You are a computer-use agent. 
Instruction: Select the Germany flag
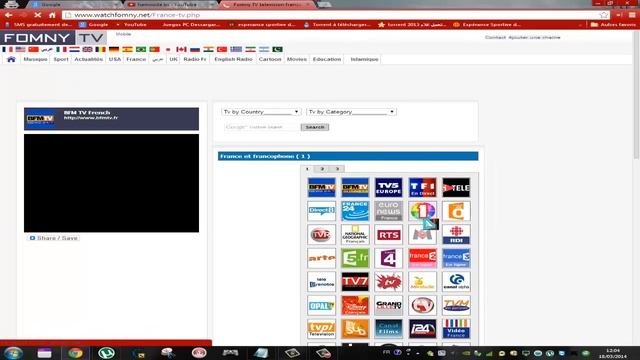tap(114, 49)
